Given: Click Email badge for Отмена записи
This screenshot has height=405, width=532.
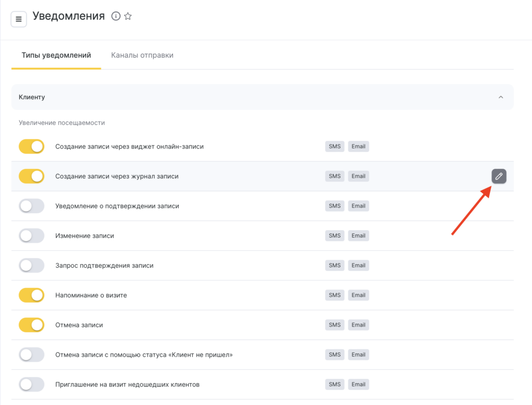Looking at the screenshot, I should click(x=358, y=325).
